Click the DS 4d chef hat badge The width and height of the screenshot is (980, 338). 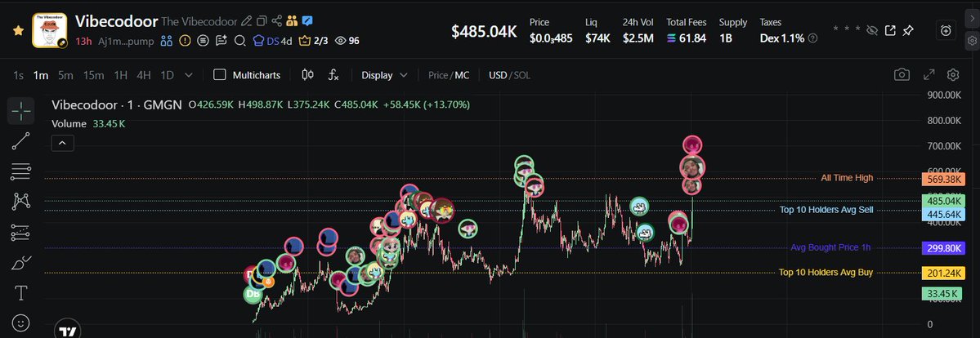tap(272, 41)
